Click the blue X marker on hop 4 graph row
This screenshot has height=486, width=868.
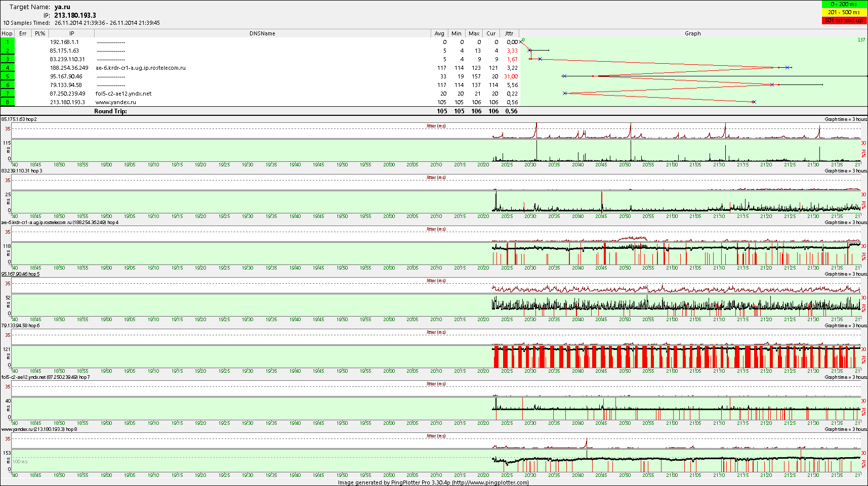tap(787, 67)
